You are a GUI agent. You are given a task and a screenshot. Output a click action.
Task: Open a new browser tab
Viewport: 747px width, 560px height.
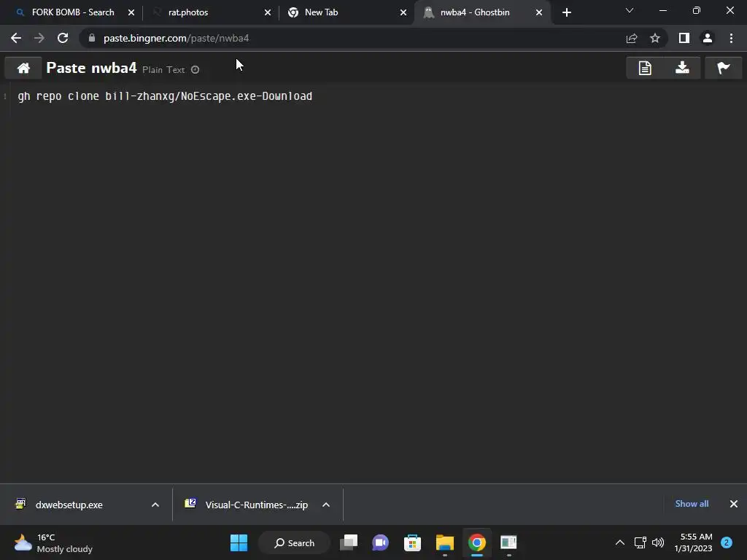point(566,12)
